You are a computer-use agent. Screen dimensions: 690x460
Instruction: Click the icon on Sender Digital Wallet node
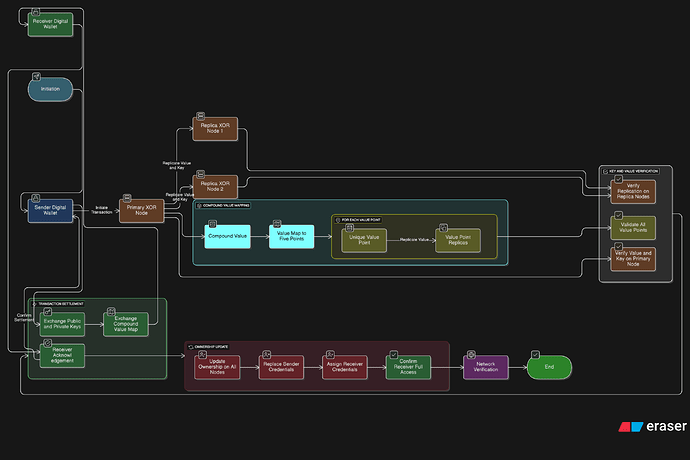[36, 198]
